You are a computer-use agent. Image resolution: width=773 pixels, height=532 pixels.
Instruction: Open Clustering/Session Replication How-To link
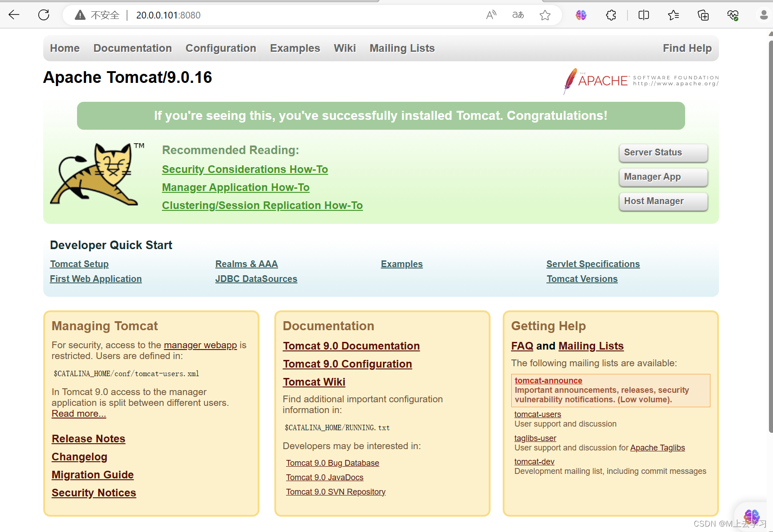(262, 205)
